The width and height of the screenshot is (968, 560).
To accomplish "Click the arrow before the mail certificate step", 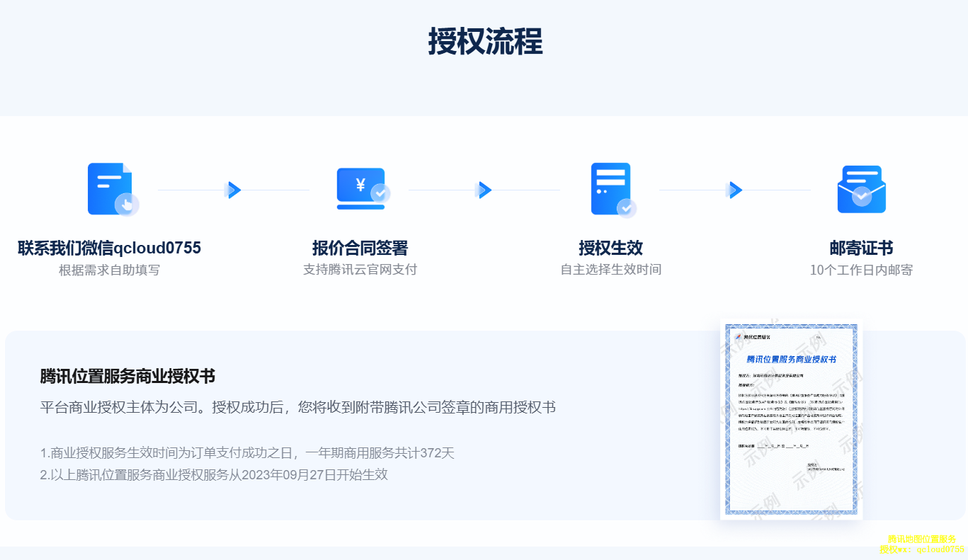I will [734, 190].
